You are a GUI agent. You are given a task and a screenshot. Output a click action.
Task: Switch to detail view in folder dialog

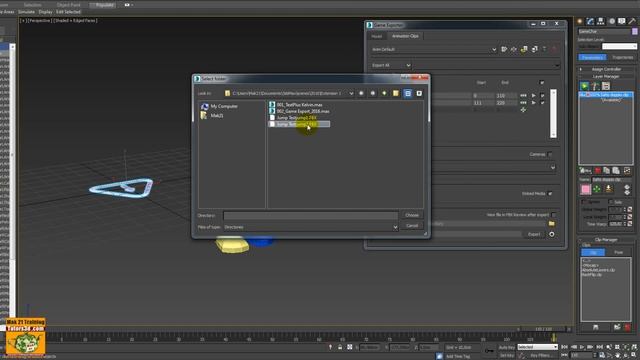(419, 93)
